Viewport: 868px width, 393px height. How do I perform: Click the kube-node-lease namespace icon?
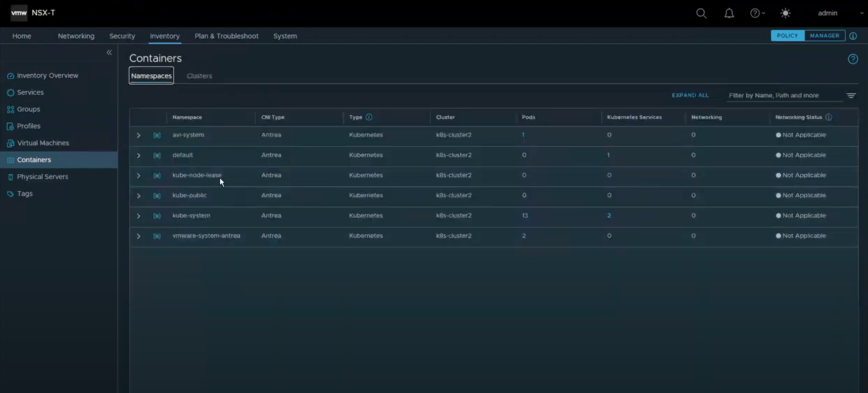(157, 176)
